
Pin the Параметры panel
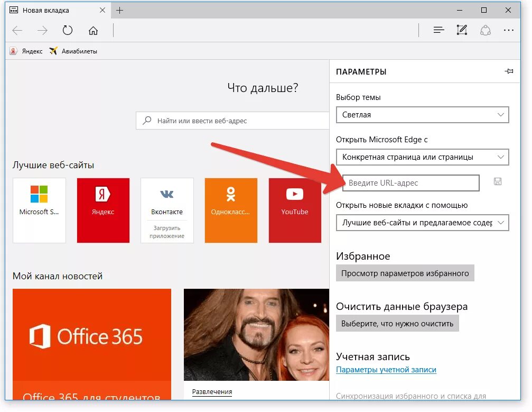pos(509,71)
